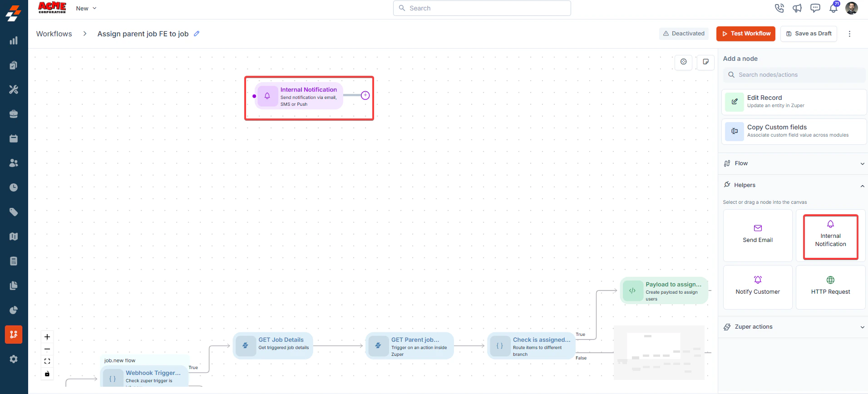Open the notifications bell icon
The width and height of the screenshot is (868, 394).
coord(833,8)
